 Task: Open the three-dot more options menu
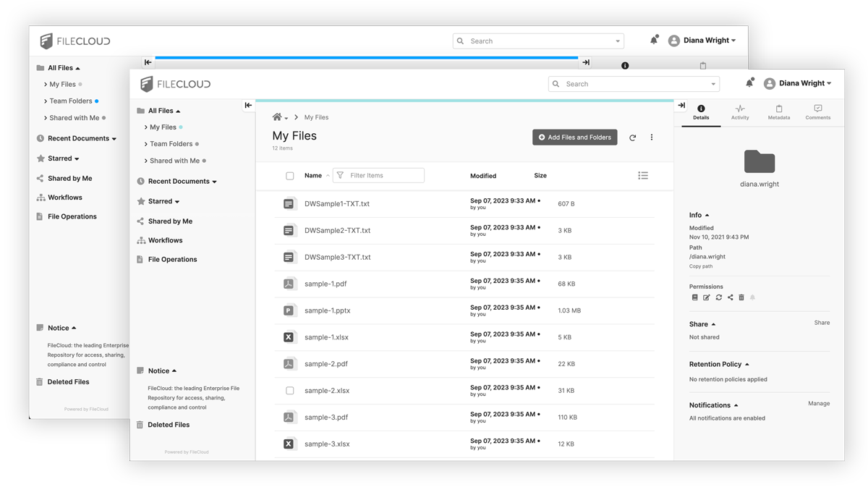click(x=652, y=137)
